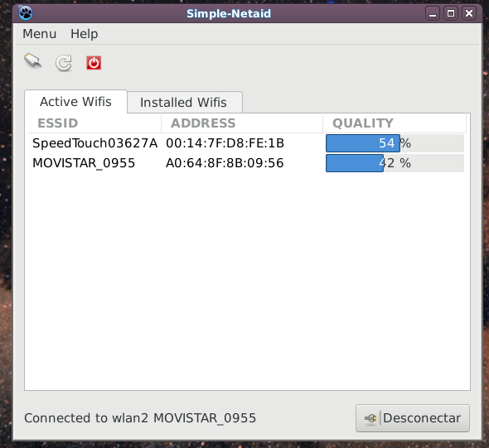This screenshot has width=489, height=448.
Task: Sort list by QUALITY column header
Action: click(x=395, y=123)
